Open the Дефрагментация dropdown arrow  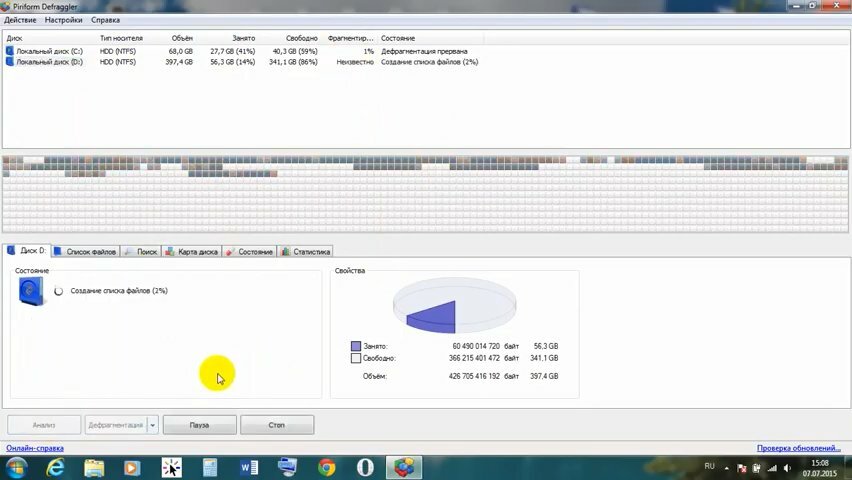click(153, 425)
